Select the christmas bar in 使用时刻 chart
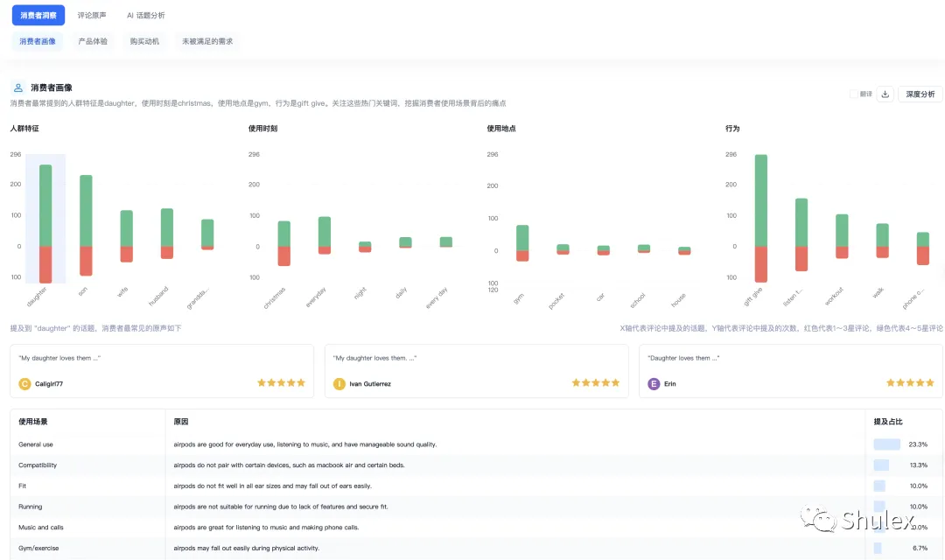The width and height of the screenshot is (945, 560). pyautogui.click(x=283, y=243)
